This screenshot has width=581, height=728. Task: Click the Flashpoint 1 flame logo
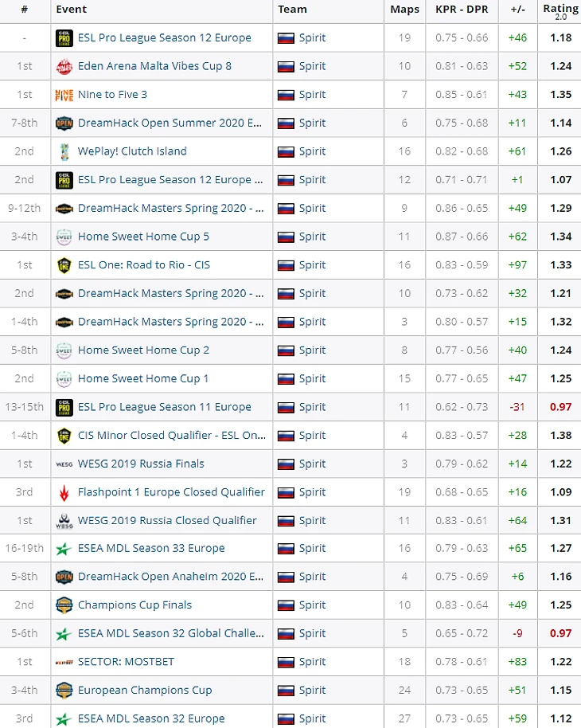pyautogui.click(x=64, y=492)
